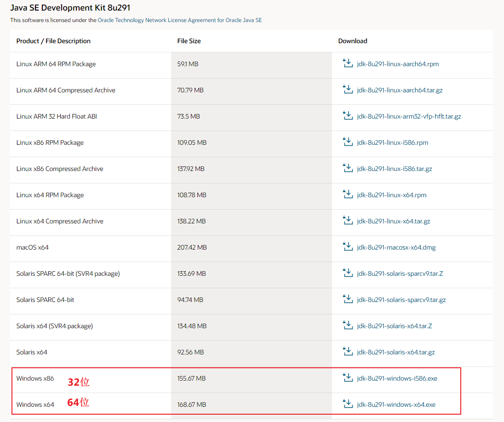Open jdk-8u291-solaris-sparcv9.tar.gz link
The width and height of the screenshot is (504, 422).
point(401,300)
